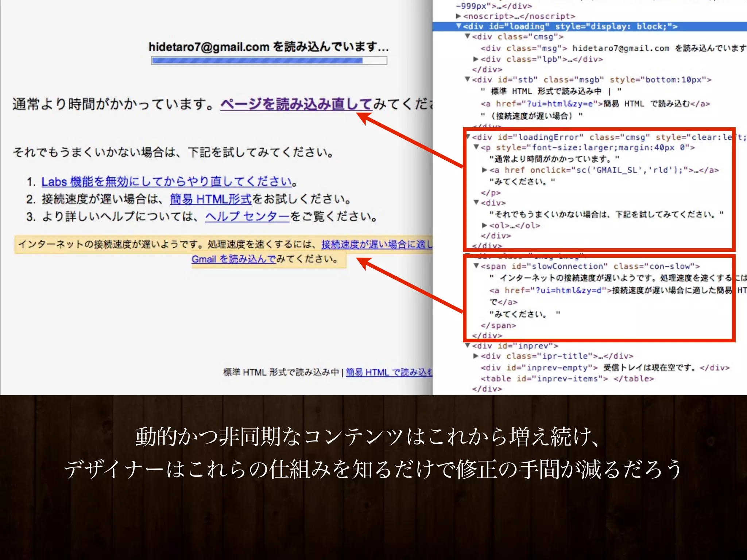Click the 'Gmail を読み込んで' link in banner
Image resolution: width=747 pixels, height=560 pixels.
233,259
